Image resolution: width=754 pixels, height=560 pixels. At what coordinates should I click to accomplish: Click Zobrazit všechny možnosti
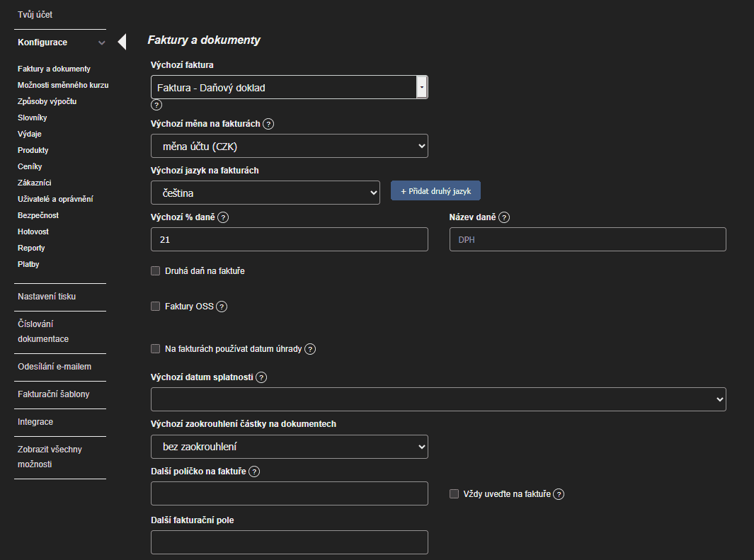[x=50, y=457]
